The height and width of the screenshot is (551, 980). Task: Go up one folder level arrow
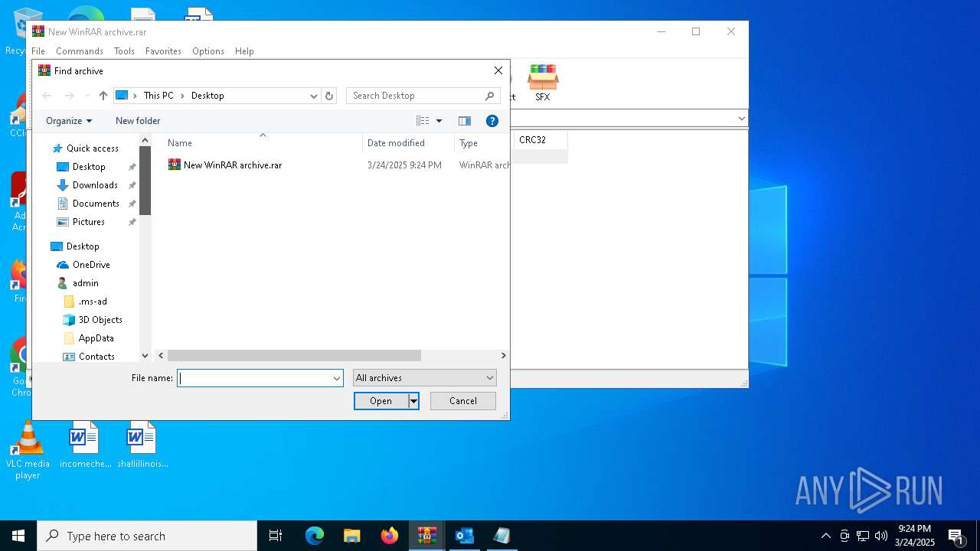click(103, 96)
